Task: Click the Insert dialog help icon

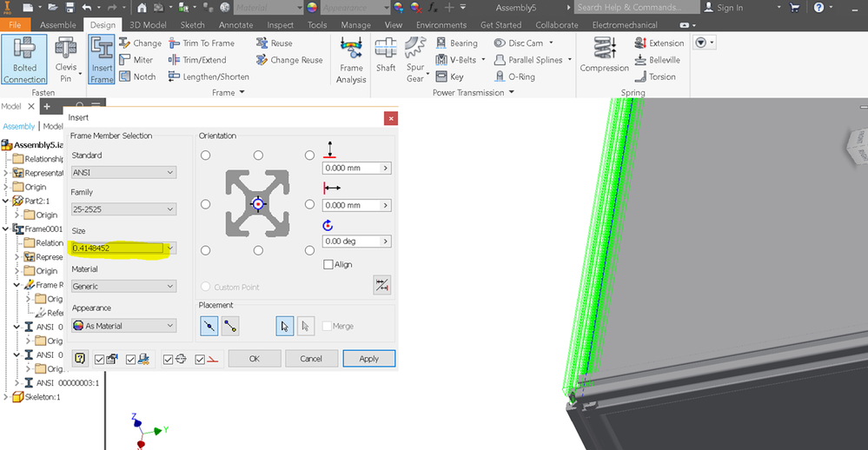Action: [x=80, y=359]
